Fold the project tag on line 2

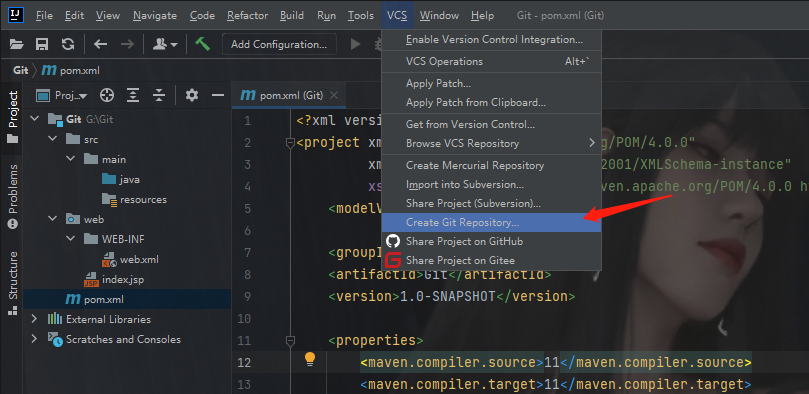click(290, 143)
